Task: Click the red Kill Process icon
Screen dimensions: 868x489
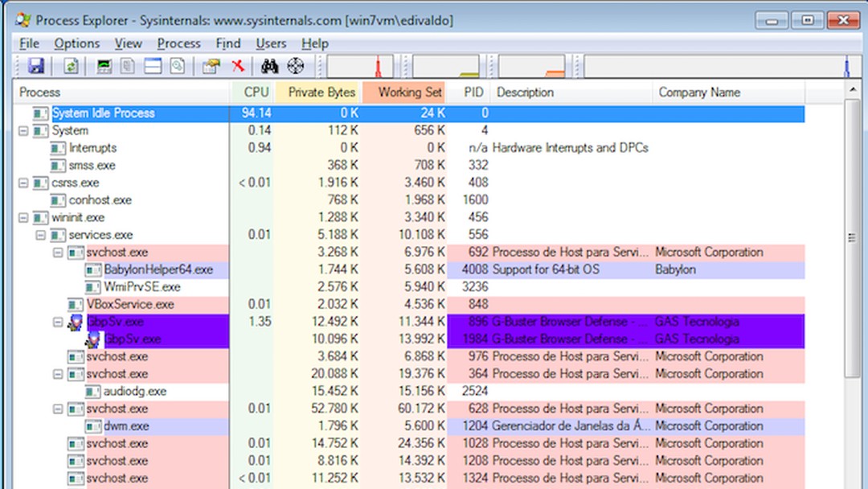Action: point(236,66)
